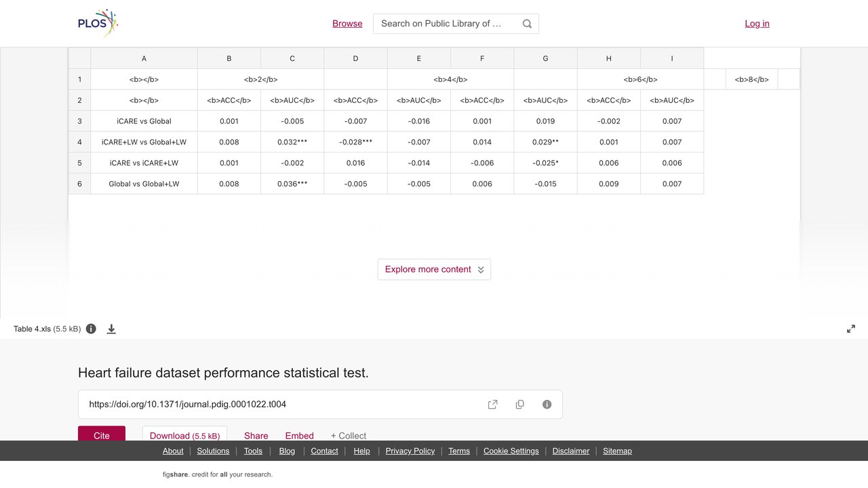The height and width of the screenshot is (488, 868).
Task: Open the Sitemap footer link
Action: pos(617,451)
